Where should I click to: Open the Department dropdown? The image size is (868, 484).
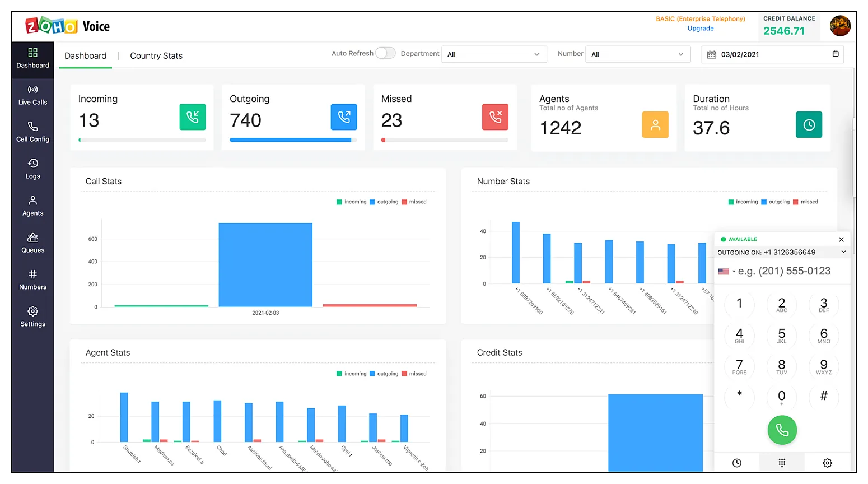point(494,54)
